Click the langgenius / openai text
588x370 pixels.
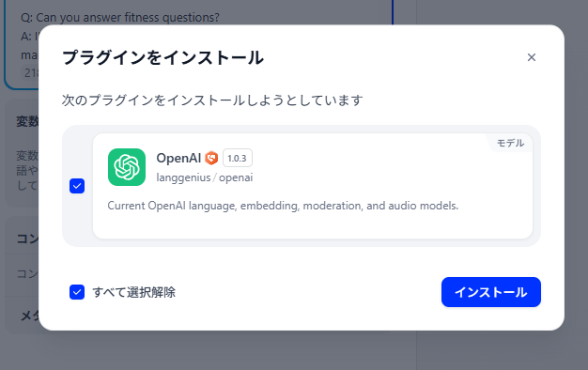click(205, 177)
